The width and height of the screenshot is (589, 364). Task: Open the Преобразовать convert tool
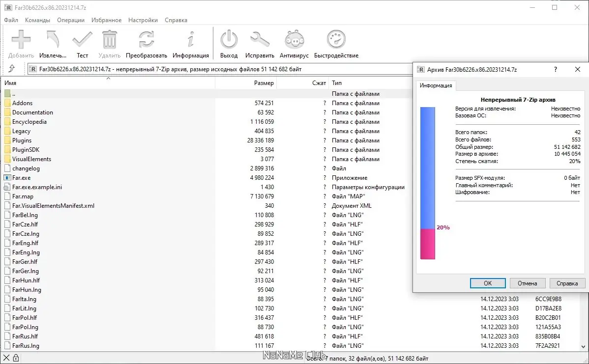(x=146, y=40)
